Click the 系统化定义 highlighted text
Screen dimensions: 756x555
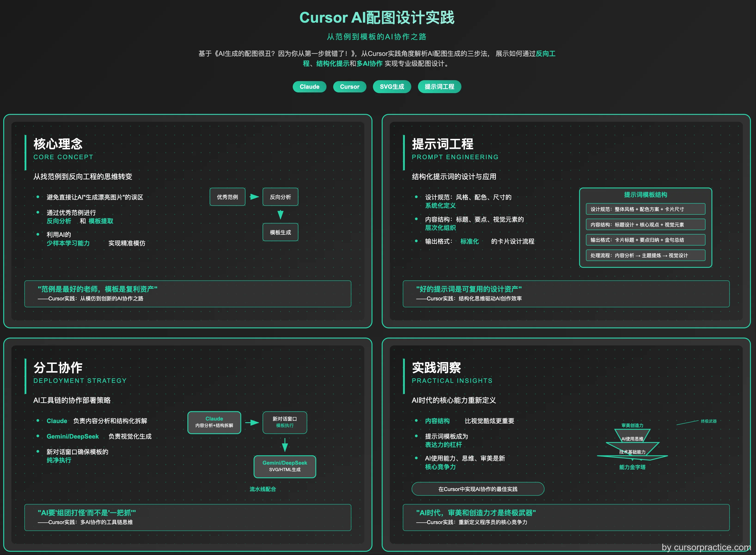click(440, 206)
